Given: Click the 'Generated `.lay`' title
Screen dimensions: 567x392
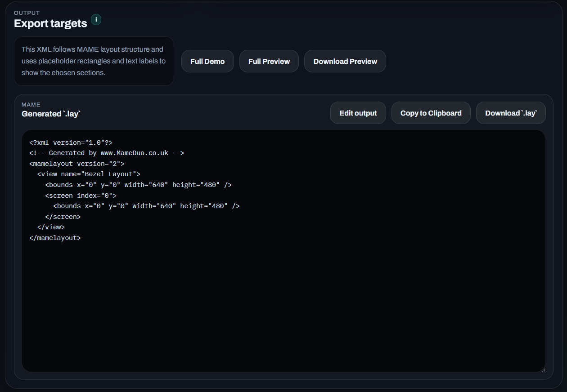Looking at the screenshot, I should click(51, 114).
